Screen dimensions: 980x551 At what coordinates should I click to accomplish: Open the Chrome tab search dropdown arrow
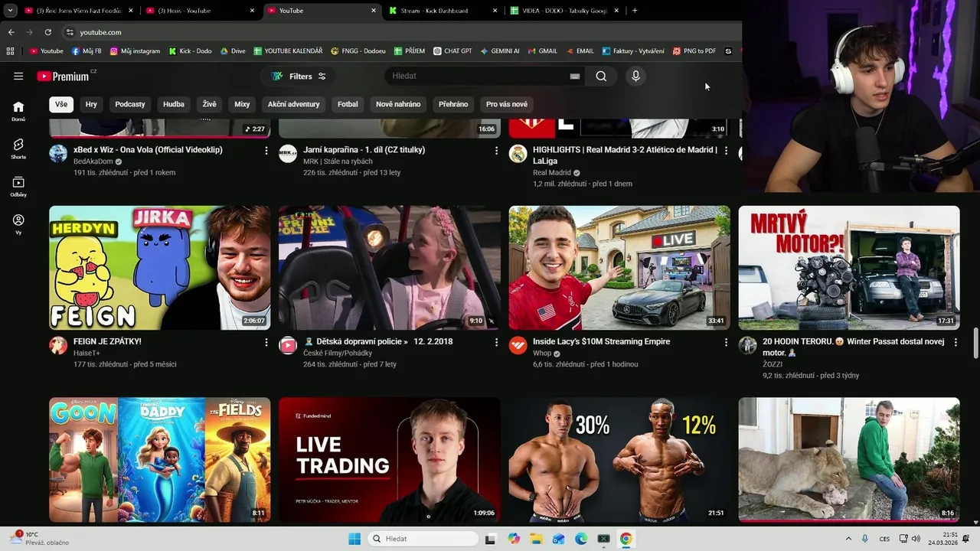(10, 11)
